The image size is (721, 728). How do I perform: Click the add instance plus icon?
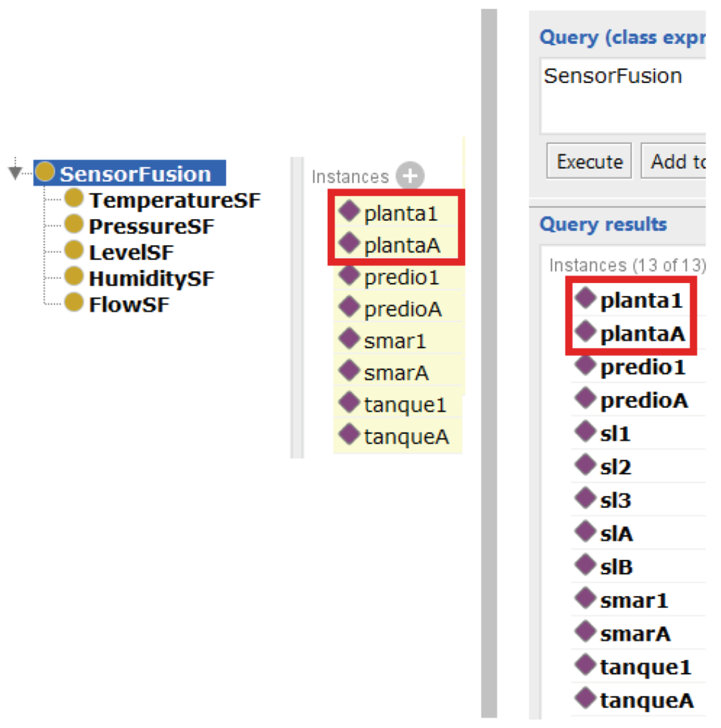click(x=410, y=176)
